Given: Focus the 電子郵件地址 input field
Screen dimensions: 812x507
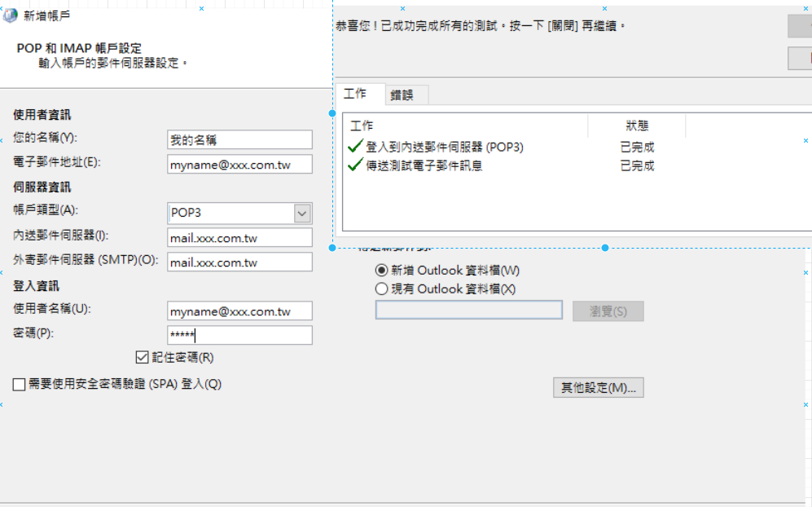Looking at the screenshot, I should pos(239,165).
